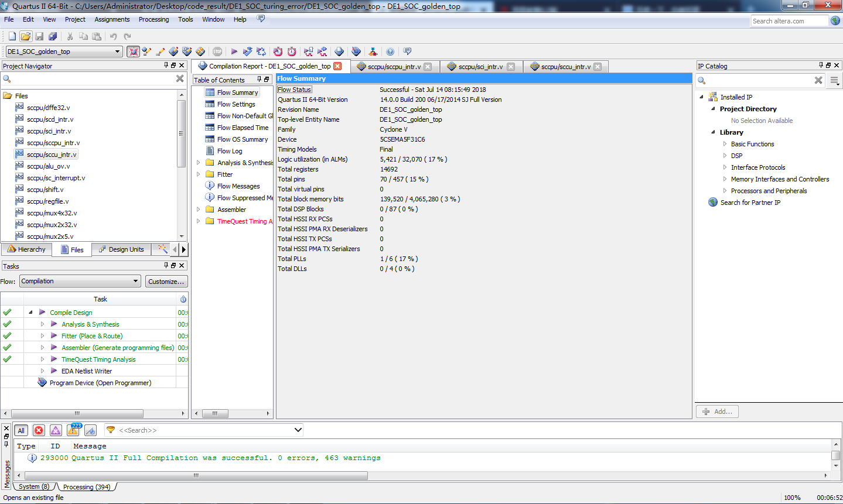This screenshot has width=843, height=504.
Task: Open Program Device (Open Programmer) task
Action: click(100, 383)
